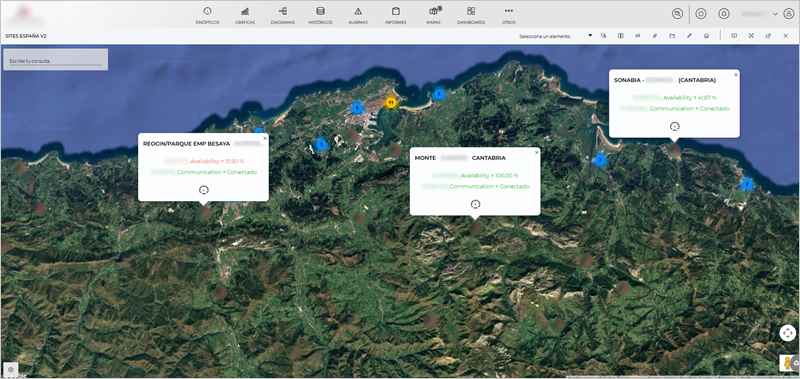Open the Informes section
The height and width of the screenshot is (379, 800).
tap(396, 16)
